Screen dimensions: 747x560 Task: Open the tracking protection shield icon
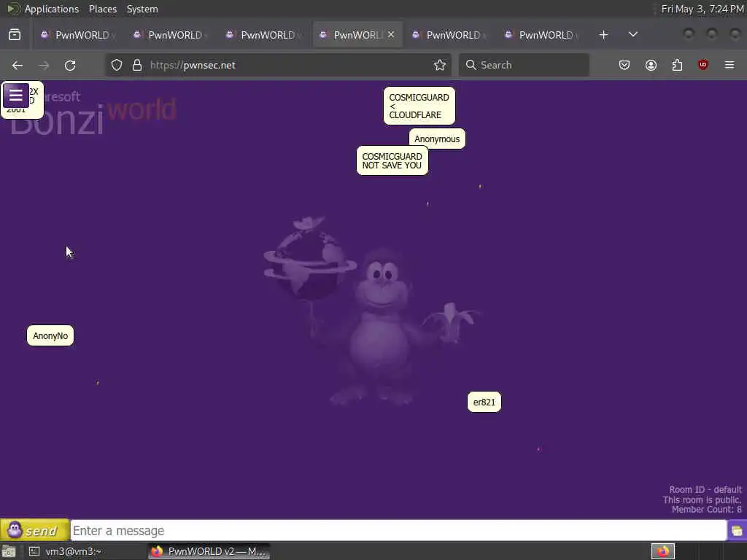117,65
